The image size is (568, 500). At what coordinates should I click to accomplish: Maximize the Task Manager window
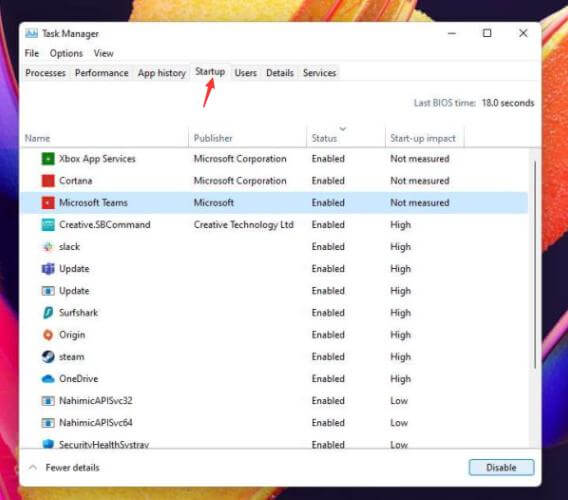click(x=487, y=33)
